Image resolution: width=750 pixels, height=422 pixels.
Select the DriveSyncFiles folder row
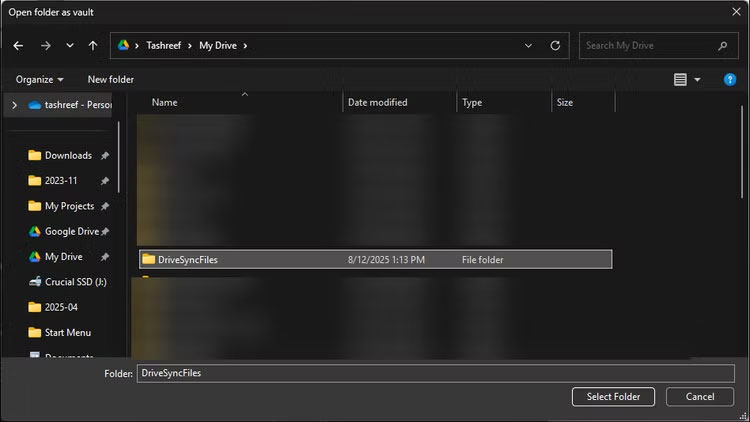(375, 259)
